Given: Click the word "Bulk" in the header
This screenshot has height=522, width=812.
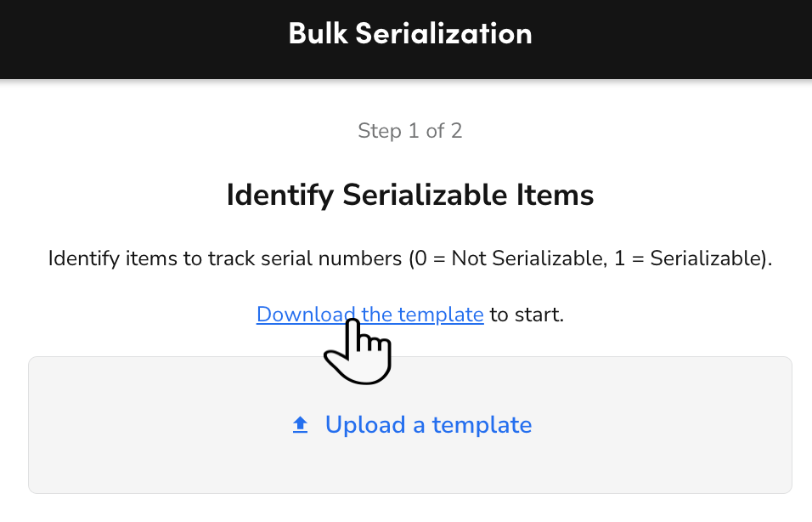Looking at the screenshot, I should coord(318,34).
